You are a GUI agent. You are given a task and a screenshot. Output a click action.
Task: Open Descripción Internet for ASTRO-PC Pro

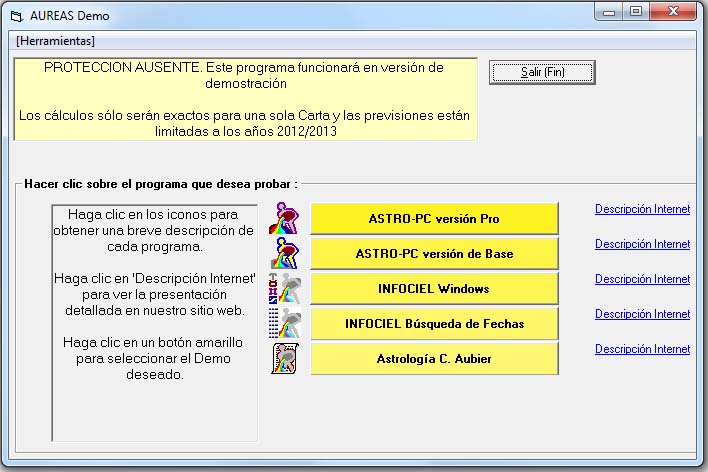point(643,209)
